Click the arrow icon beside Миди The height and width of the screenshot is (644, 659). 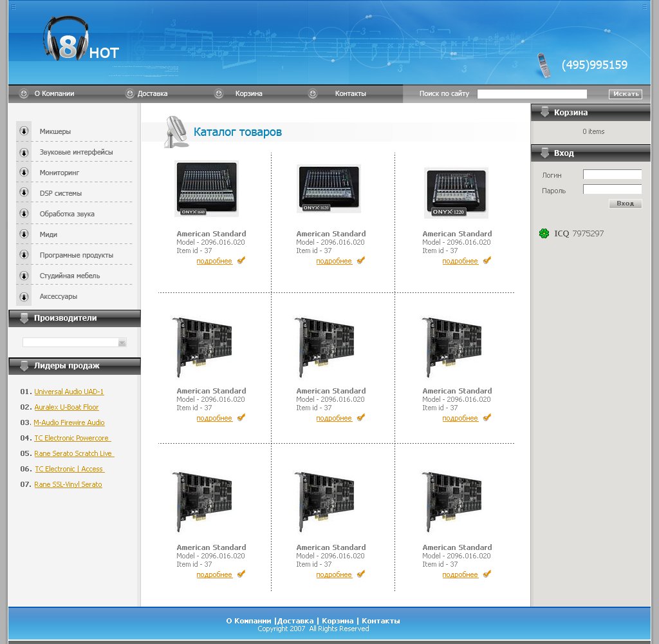click(x=24, y=234)
